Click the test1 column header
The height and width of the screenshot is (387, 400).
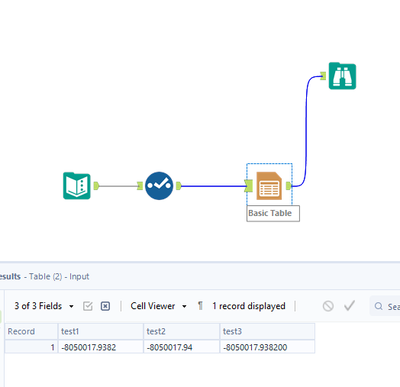(101, 332)
